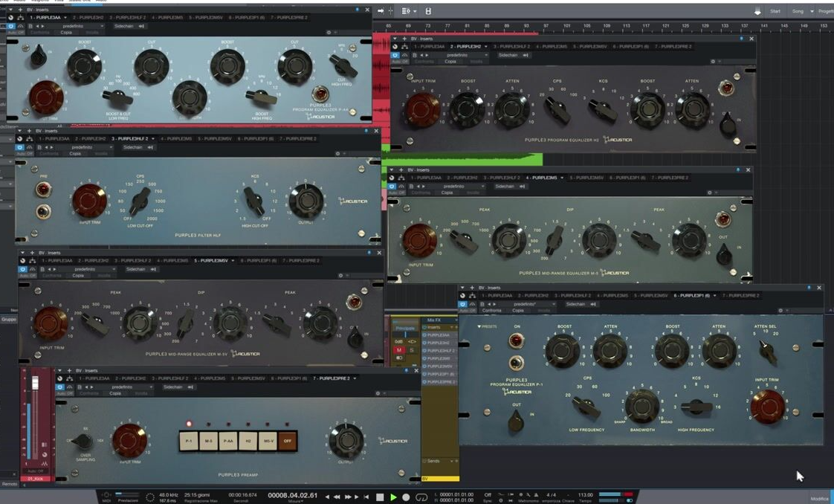Open settings gear in PURPLE3M5 plugin window
The width and height of the screenshot is (834, 504).
pos(710,193)
